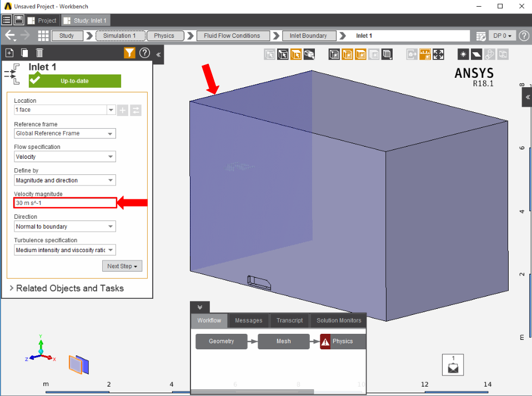Choose the grayed-out select-bodies cube tool
Viewport: 532px width, 396px height.
coord(270,54)
